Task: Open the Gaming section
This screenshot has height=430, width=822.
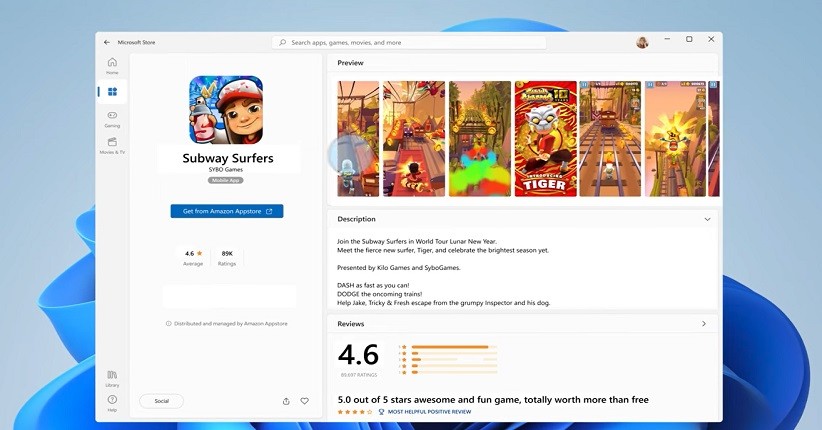Action: pos(112,119)
